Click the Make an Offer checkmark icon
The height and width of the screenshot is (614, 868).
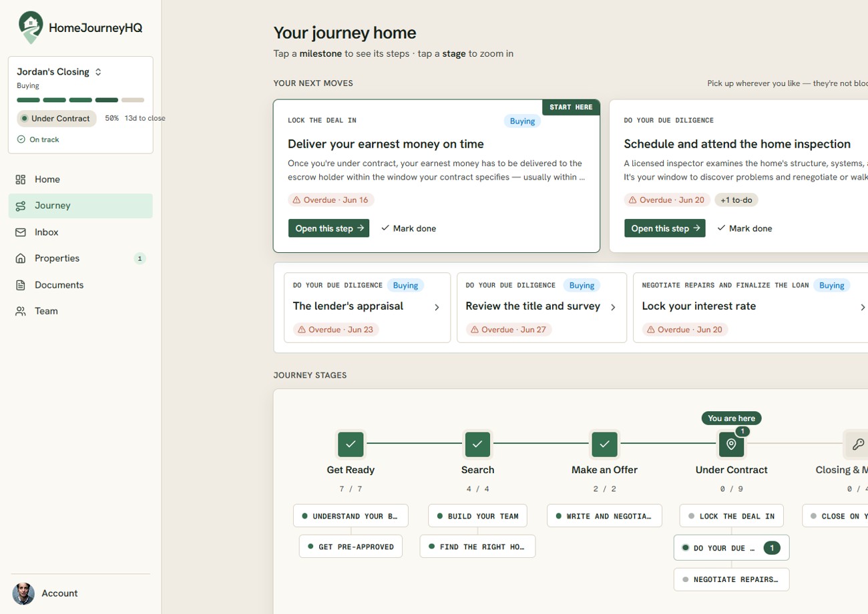point(604,444)
